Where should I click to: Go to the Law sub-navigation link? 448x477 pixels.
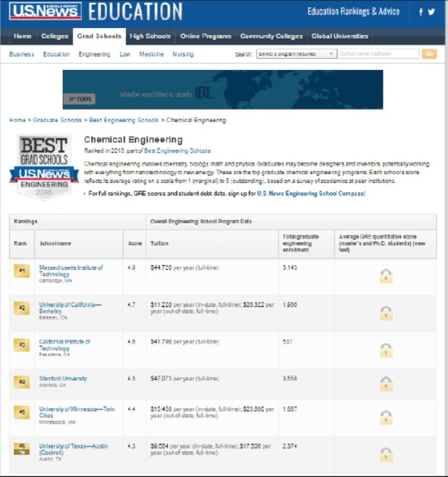[x=125, y=54]
